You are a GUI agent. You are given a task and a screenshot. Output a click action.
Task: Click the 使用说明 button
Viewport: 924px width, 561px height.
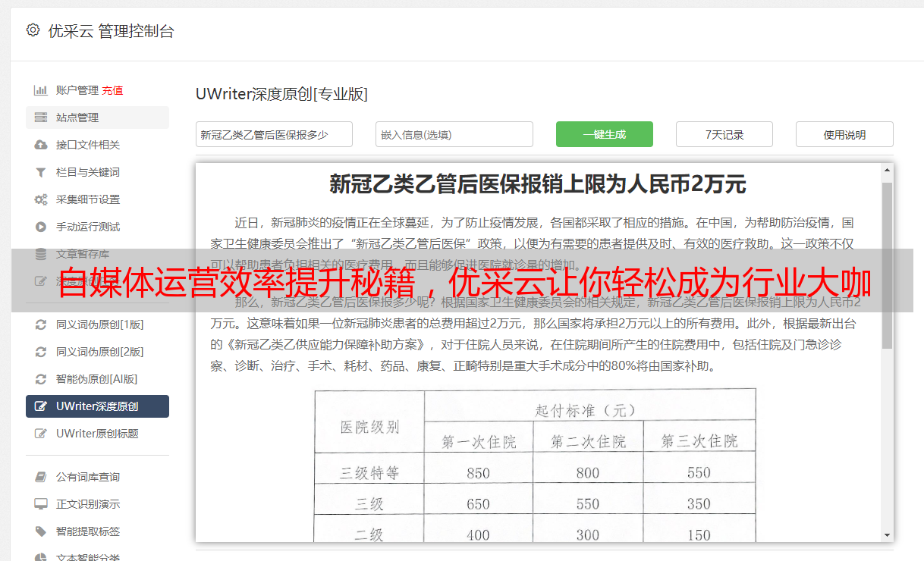(x=844, y=134)
